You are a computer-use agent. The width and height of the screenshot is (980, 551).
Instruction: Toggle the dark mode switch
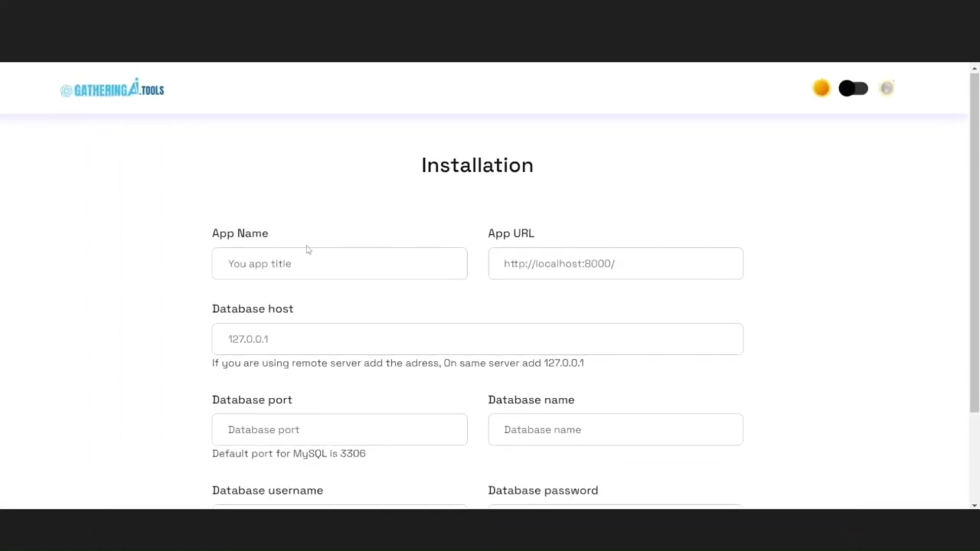(853, 89)
